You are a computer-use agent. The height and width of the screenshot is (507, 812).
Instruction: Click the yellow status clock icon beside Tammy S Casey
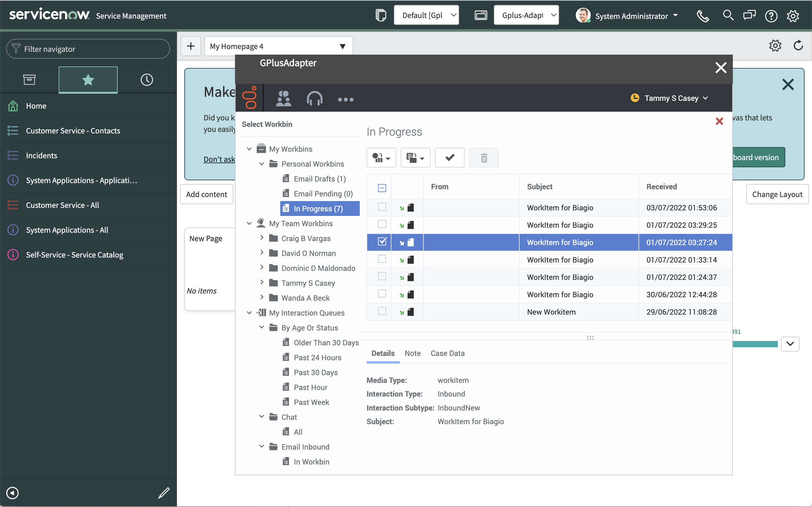(635, 98)
